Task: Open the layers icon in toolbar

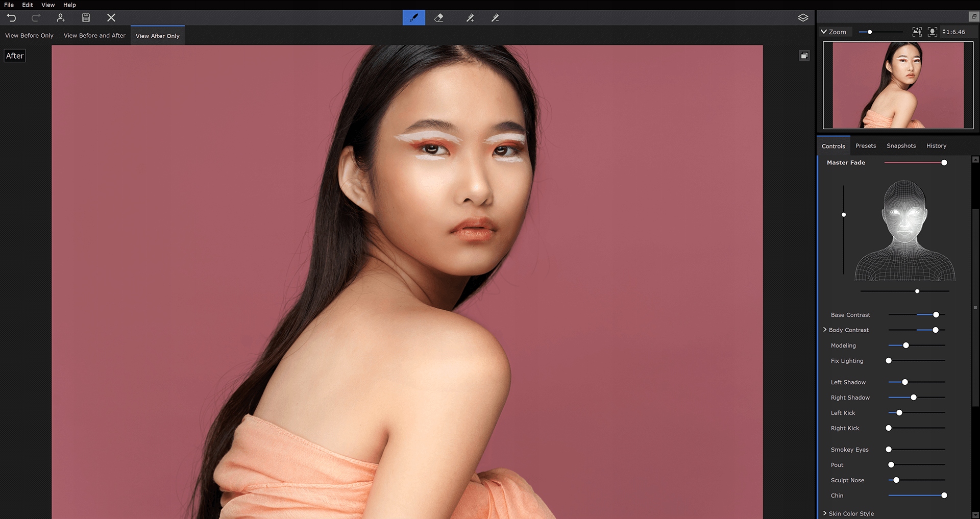Action: (x=803, y=18)
